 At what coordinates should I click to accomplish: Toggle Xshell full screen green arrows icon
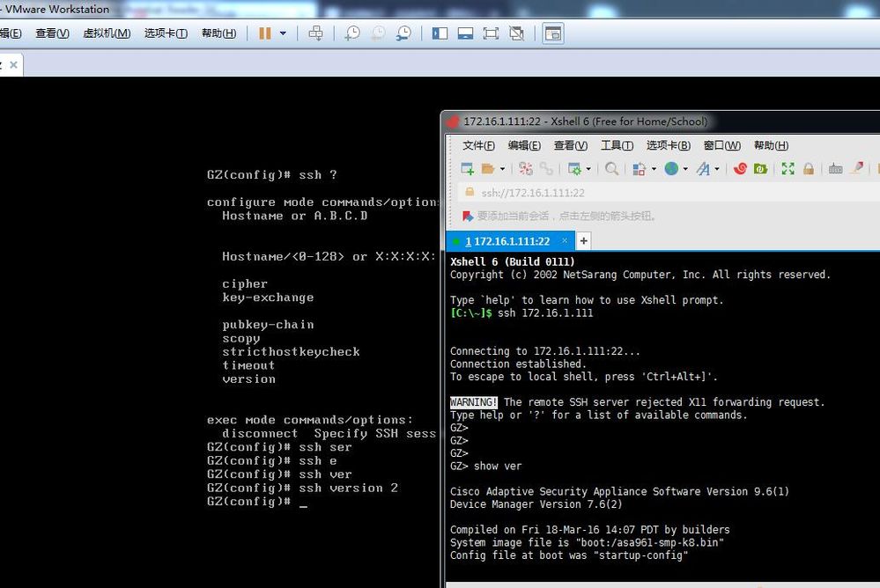pyautogui.click(x=788, y=169)
